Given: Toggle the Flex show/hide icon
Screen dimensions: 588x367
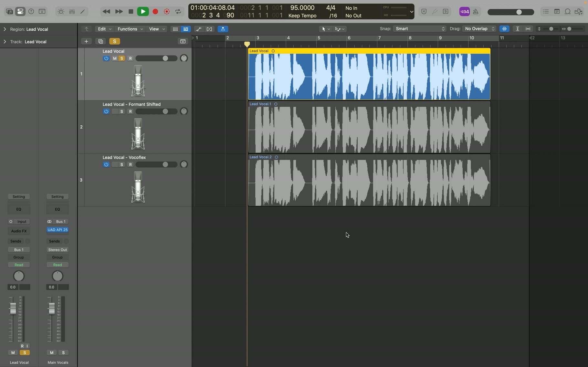Looking at the screenshot, I should 209,29.
